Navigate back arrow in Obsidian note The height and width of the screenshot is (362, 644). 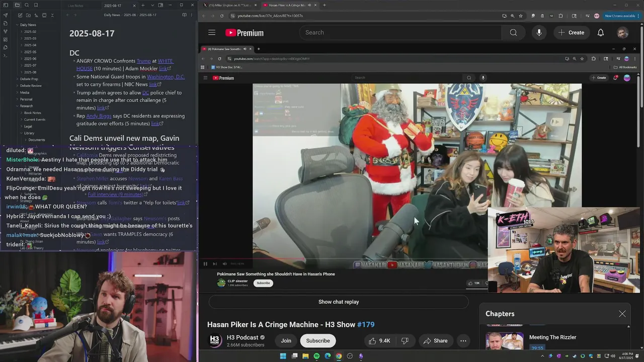[x=68, y=15]
